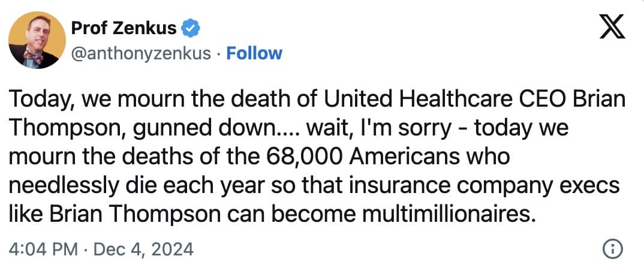The height and width of the screenshot is (271, 644).
Task: Open the Prof Zenkus display name link
Action: tap(124, 28)
